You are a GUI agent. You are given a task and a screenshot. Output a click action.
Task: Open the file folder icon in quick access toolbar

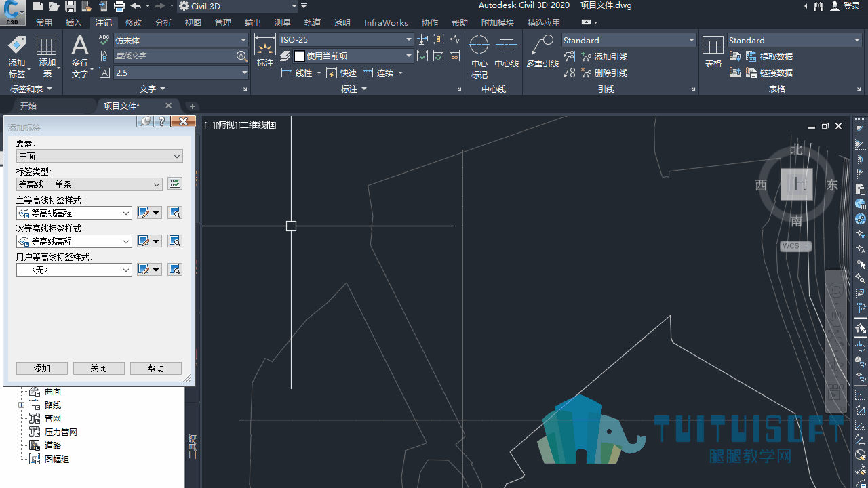tap(54, 6)
